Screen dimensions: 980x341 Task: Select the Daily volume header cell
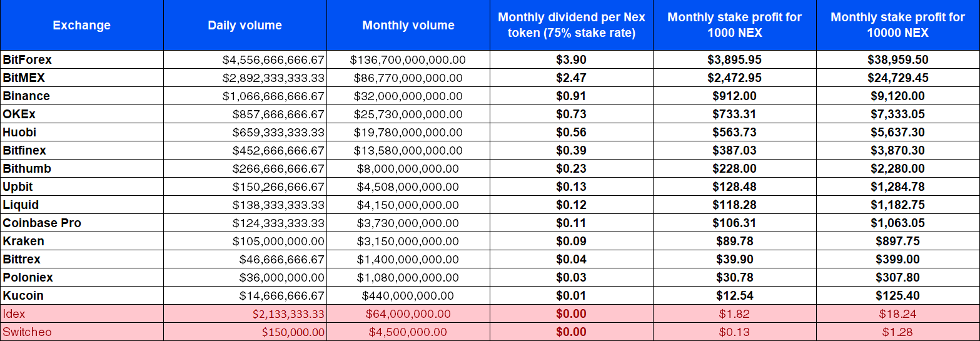click(245, 26)
